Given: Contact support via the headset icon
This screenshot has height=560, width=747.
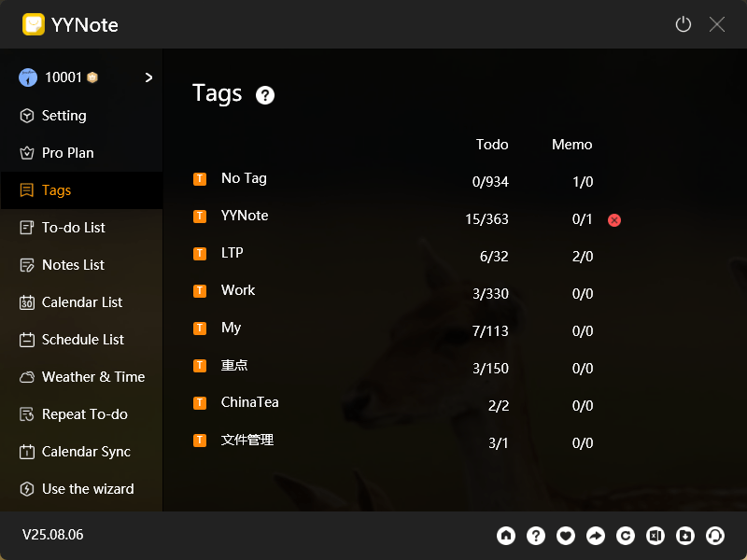Looking at the screenshot, I should [x=715, y=536].
